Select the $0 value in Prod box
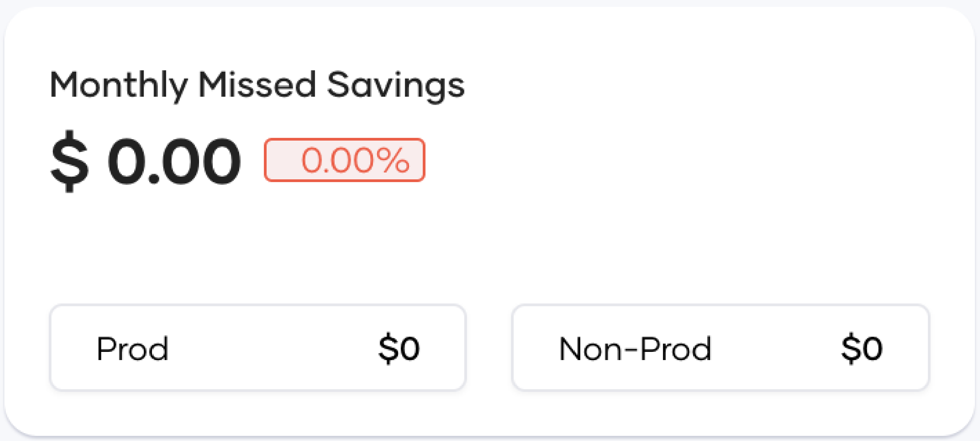980x441 pixels. 398,348
